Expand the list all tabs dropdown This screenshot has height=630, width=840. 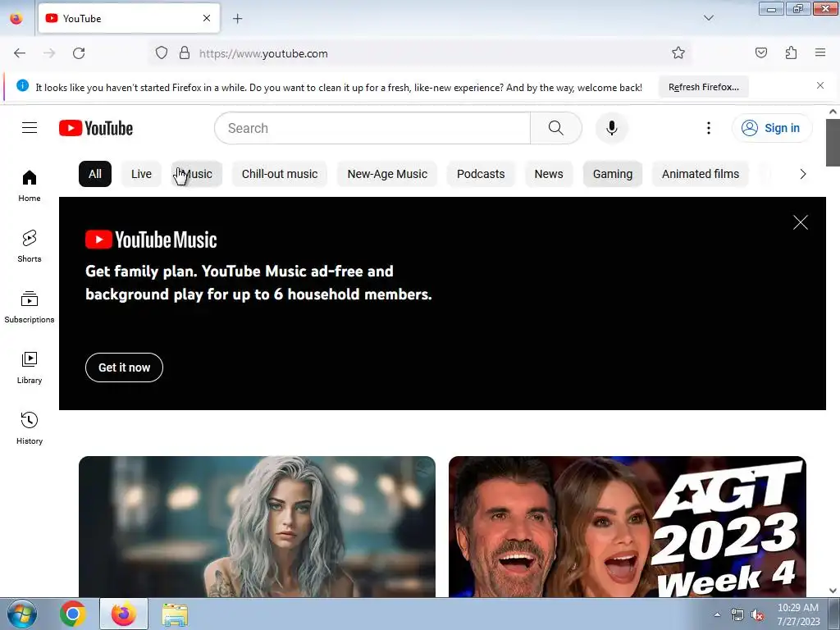[x=708, y=18]
